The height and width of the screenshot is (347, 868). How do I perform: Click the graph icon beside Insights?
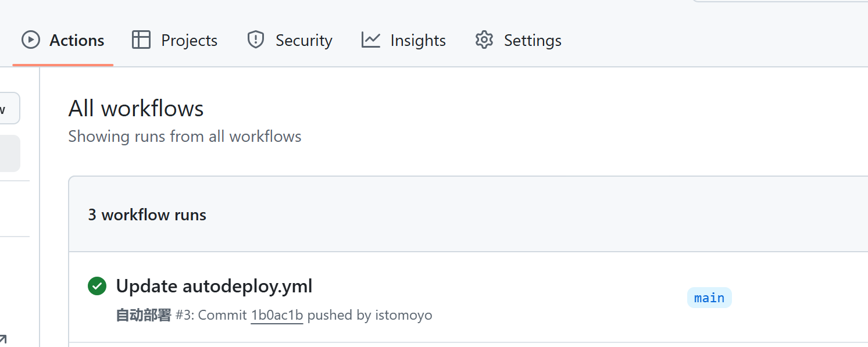click(x=370, y=40)
